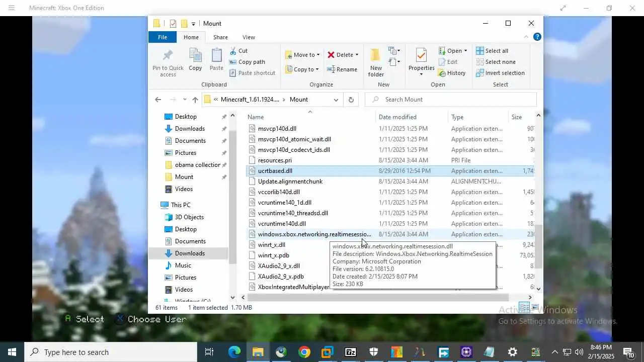Click Select all in the Select group
Viewport: 644px width, 362px height.
(492, 51)
